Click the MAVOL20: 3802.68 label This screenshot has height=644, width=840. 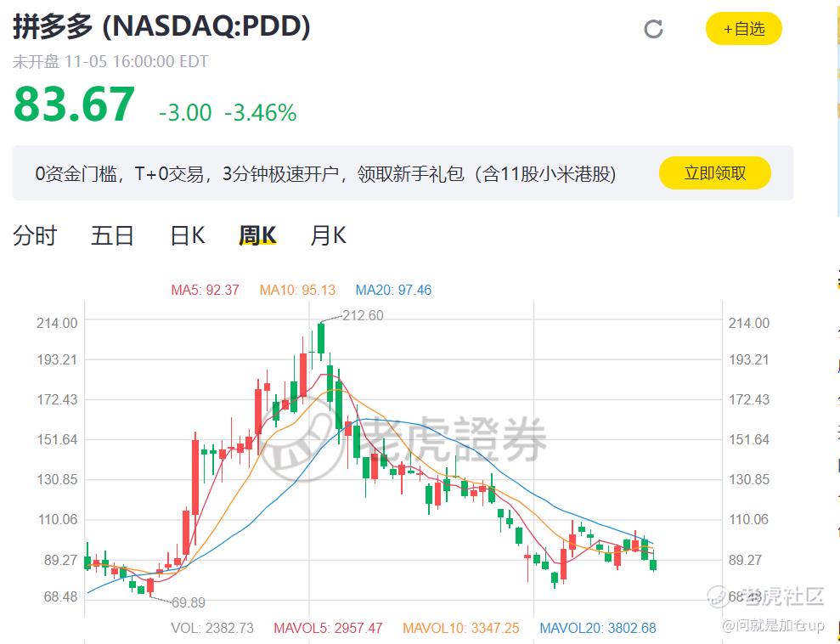pyautogui.click(x=597, y=628)
